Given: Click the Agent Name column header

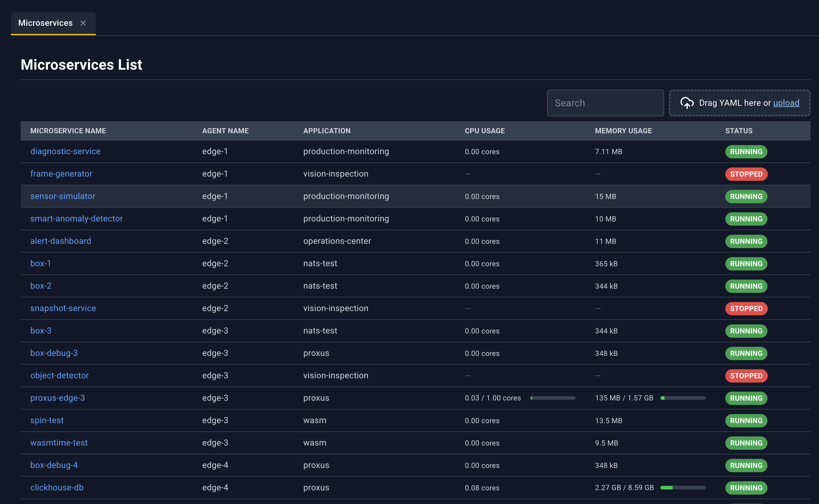Looking at the screenshot, I should coord(226,131).
